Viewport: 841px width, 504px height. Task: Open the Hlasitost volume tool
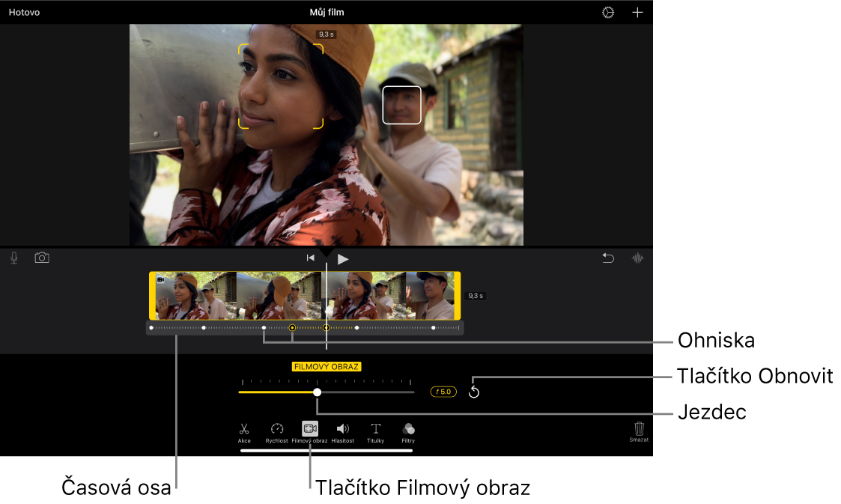click(x=342, y=433)
